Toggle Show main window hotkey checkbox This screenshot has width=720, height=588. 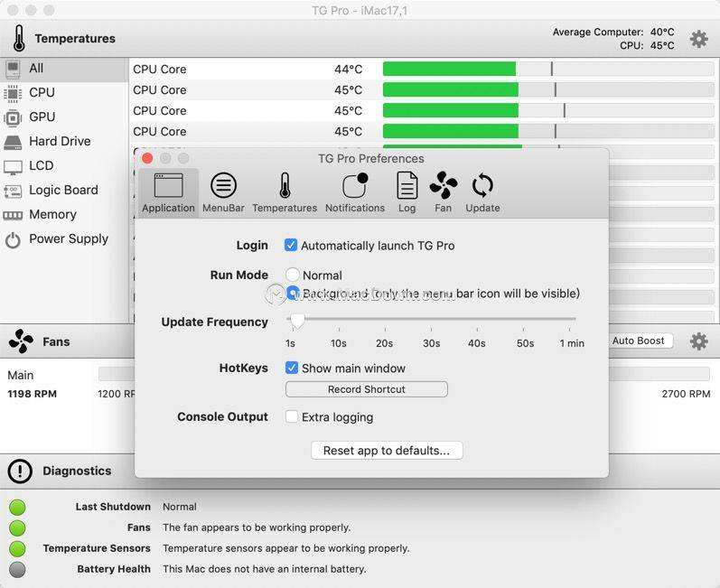pos(291,368)
